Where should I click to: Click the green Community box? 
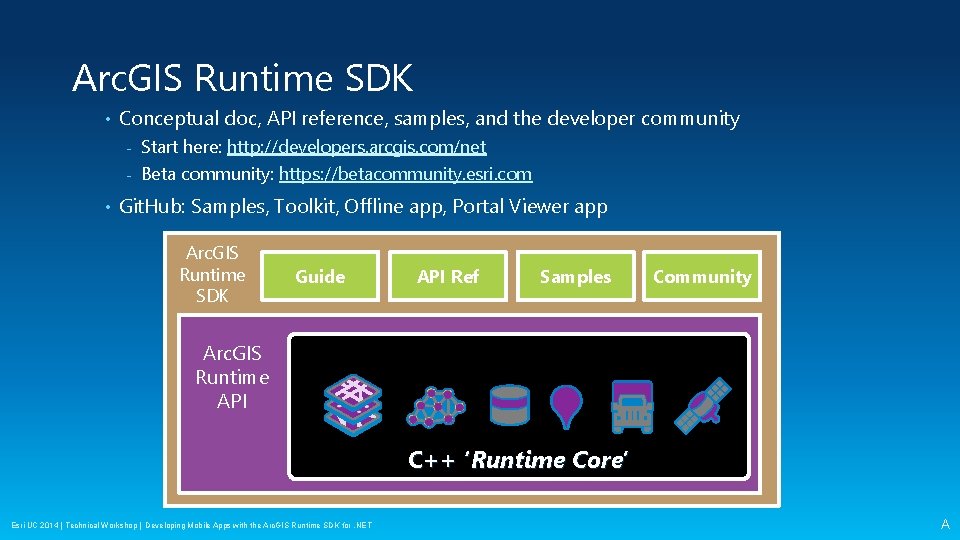click(702, 276)
